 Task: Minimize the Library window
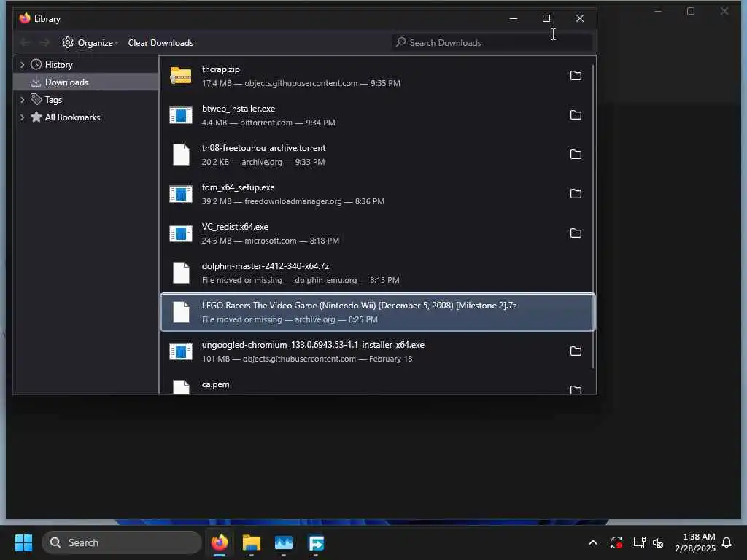514,18
